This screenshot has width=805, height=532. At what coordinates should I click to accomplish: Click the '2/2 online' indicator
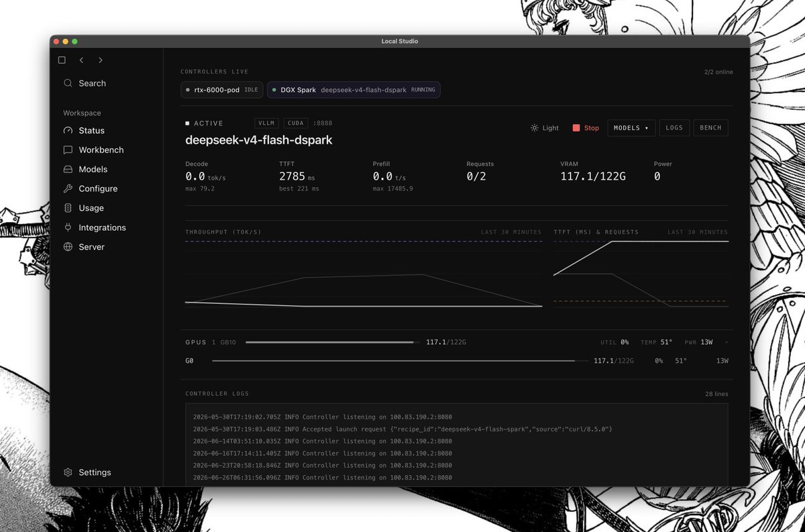click(718, 72)
